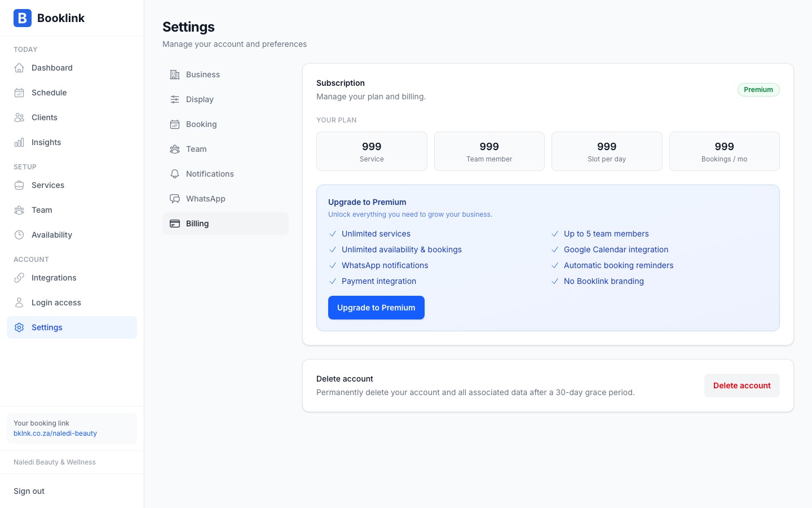Click the Login access user icon
This screenshot has width=812, height=508.
pyautogui.click(x=19, y=303)
